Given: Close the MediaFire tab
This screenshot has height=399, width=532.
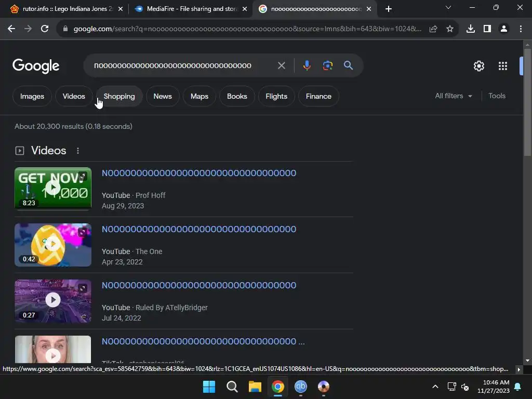Looking at the screenshot, I should pos(245,9).
